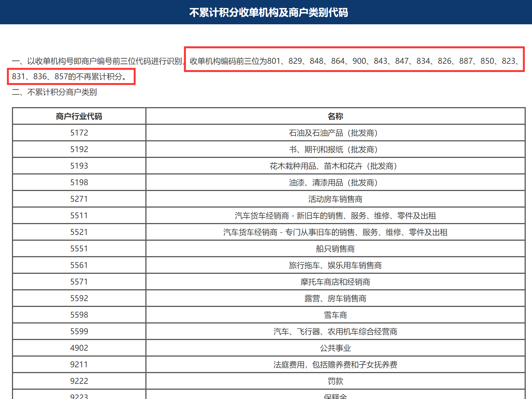532x399 pixels.
Task: Click the text 收单机构编码前三位为801
Action: [235, 61]
